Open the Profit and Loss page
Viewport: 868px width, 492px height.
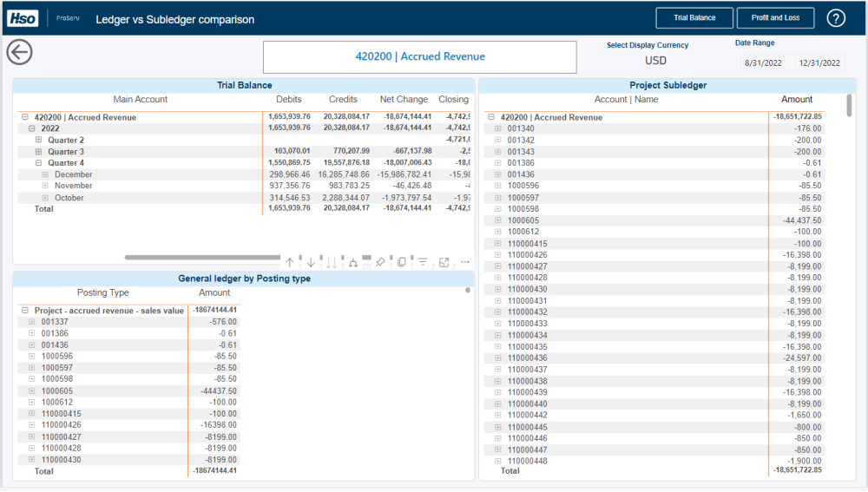tap(775, 18)
